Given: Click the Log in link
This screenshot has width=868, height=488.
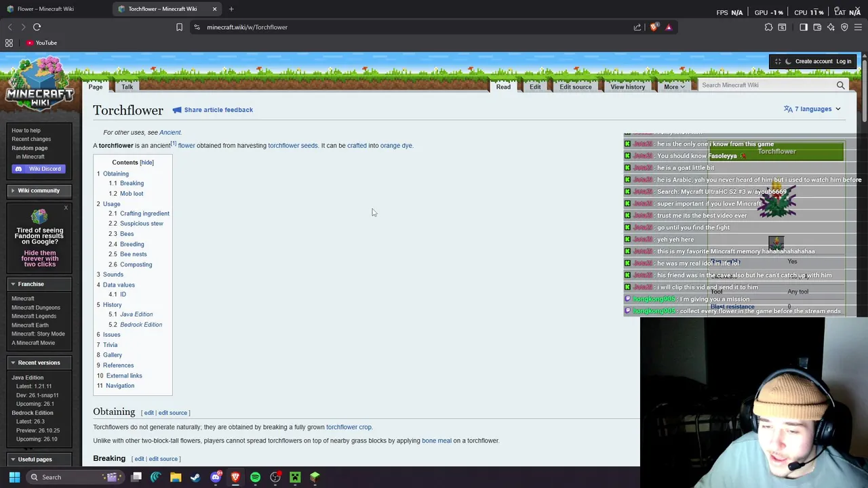Looking at the screenshot, I should point(844,62).
